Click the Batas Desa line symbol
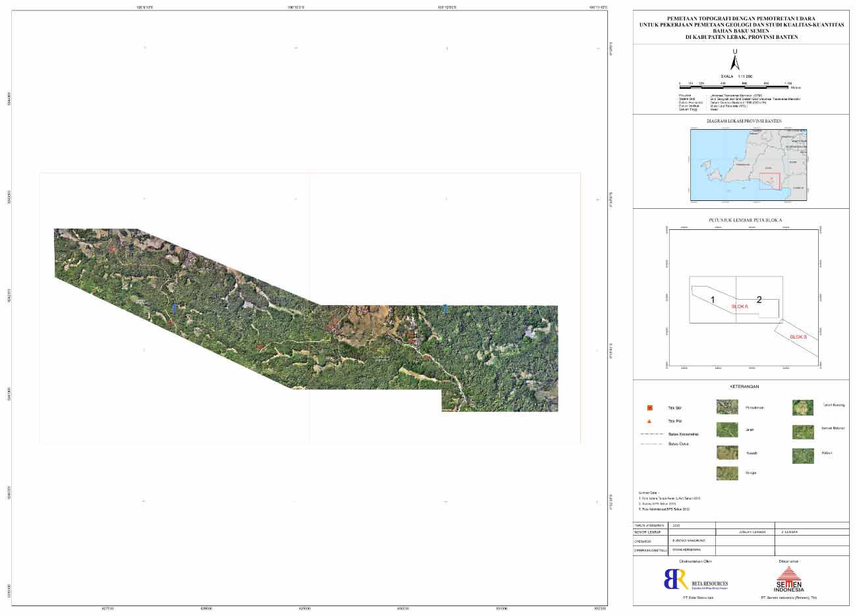The height and width of the screenshot is (616, 857). click(x=651, y=444)
